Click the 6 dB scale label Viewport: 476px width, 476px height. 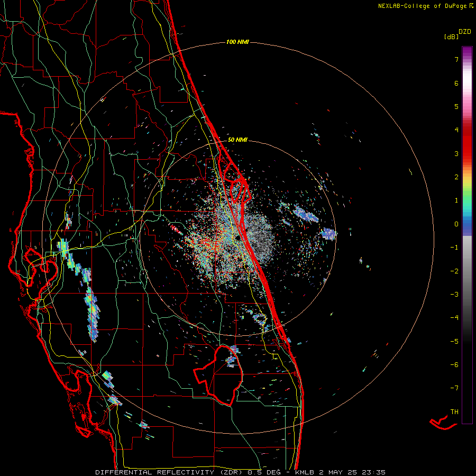click(456, 83)
